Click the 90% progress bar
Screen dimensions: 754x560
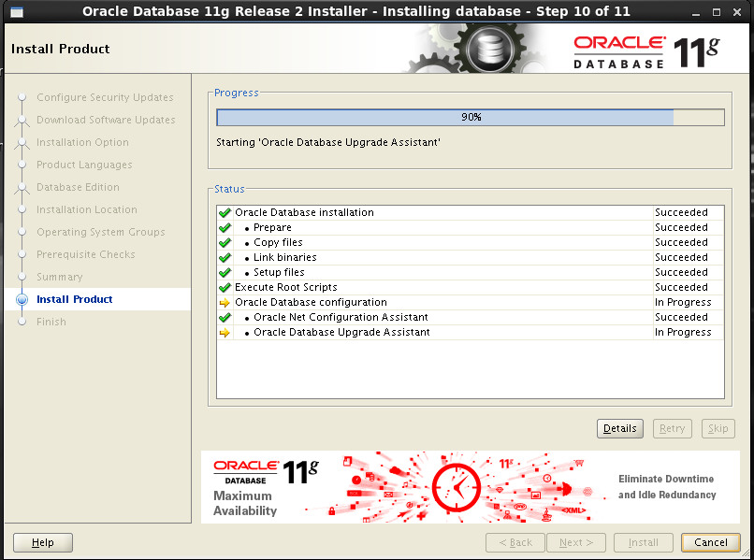(471, 117)
